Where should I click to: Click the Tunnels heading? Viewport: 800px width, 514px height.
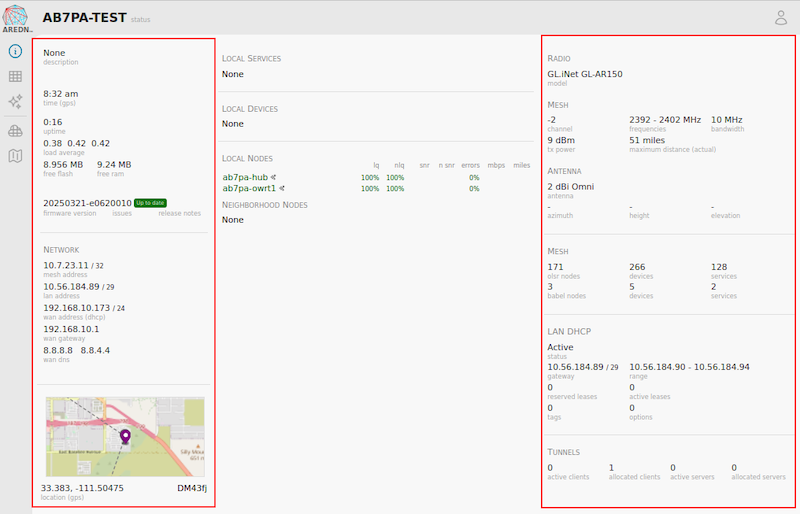click(564, 452)
